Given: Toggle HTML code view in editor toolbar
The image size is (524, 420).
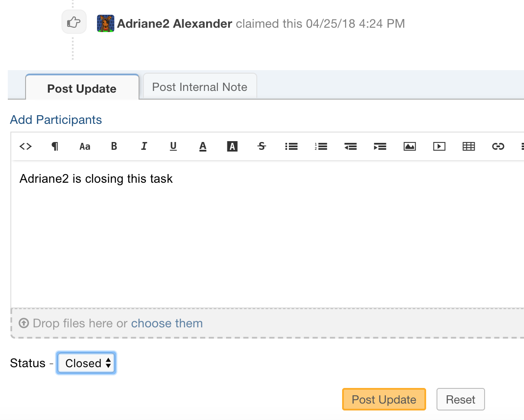Looking at the screenshot, I should tap(26, 146).
